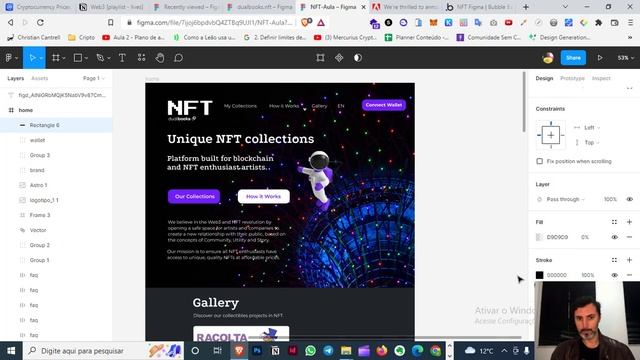Present the prototype with the play icon
Viewport: 640px width, 360px height.
pyautogui.click(x=600, y=58)
